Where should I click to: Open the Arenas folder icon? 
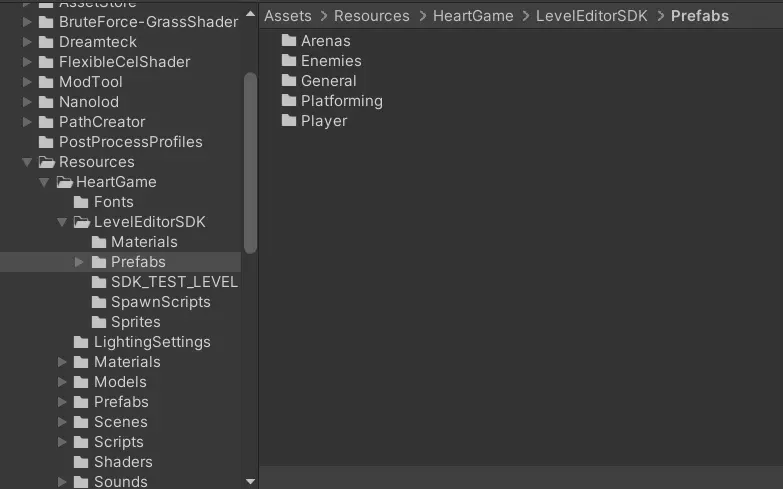tap(289, 41)
